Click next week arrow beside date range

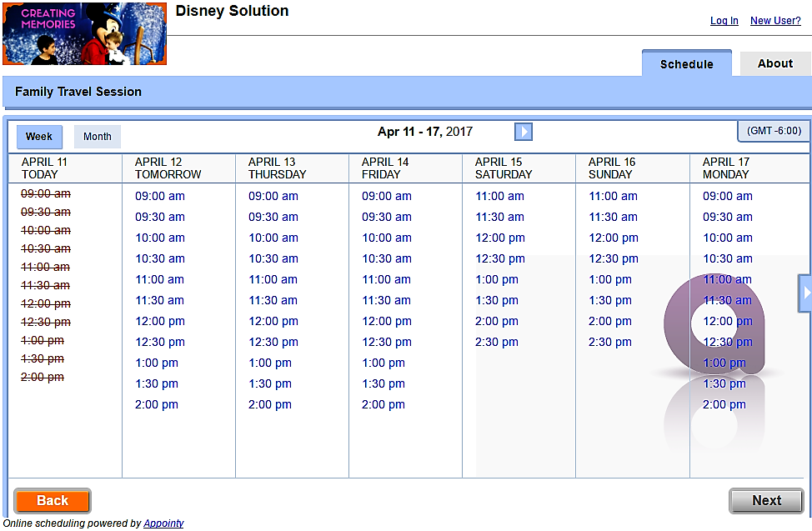523,132
